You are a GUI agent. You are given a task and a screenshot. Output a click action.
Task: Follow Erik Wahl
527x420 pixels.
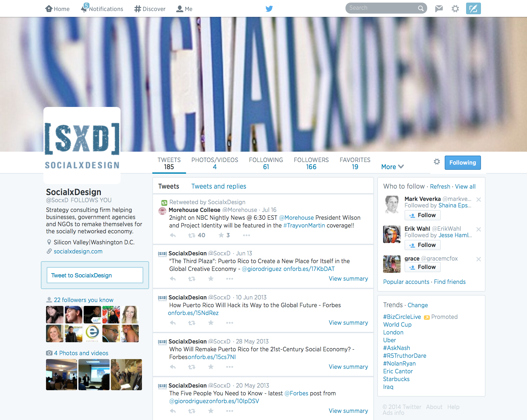click(x=423, y=245)
